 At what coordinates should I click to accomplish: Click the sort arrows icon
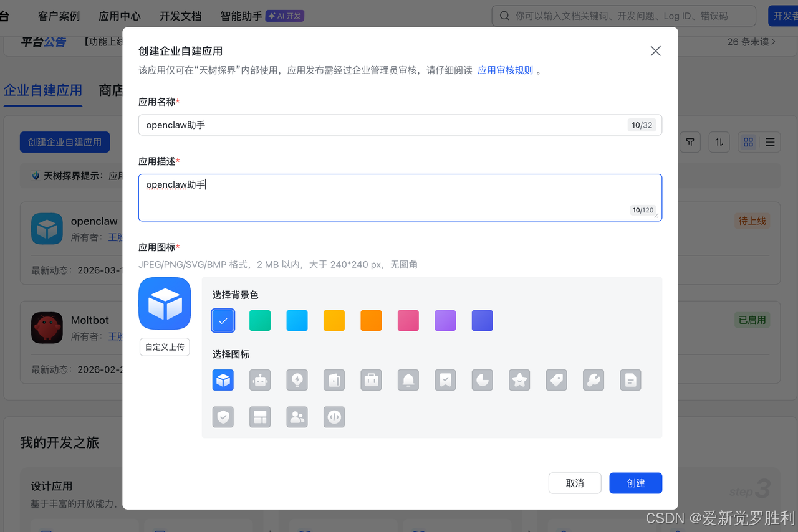(719, 142)
